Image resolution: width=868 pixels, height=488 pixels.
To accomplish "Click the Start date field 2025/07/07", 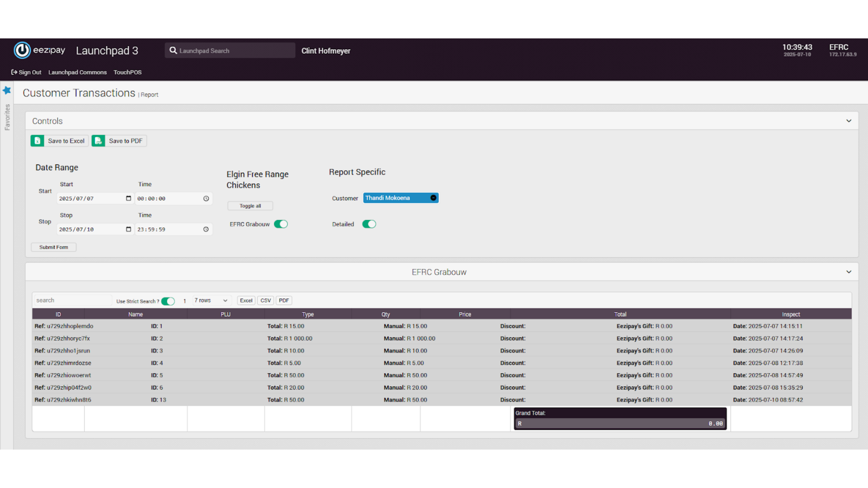I will pos(95,198).
